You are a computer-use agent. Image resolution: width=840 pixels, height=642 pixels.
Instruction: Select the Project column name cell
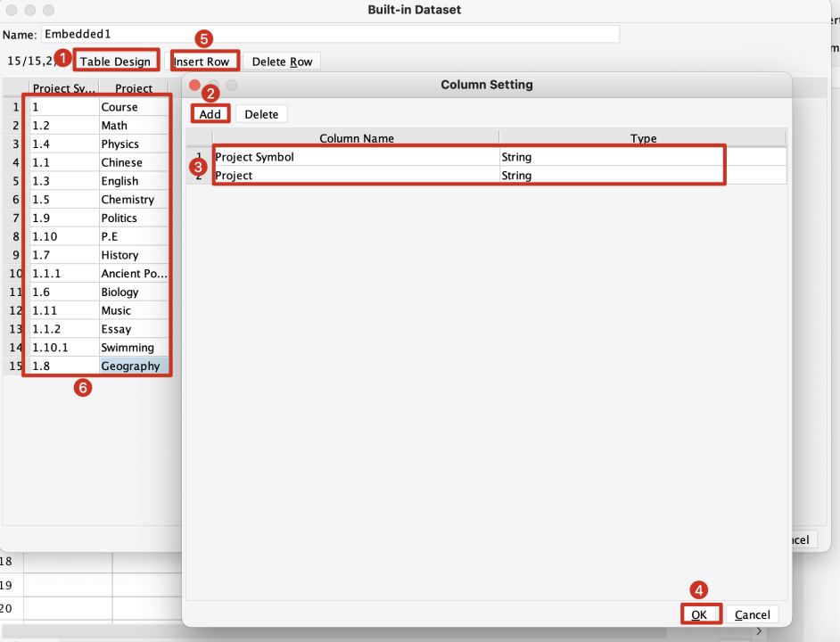point(357,175)
